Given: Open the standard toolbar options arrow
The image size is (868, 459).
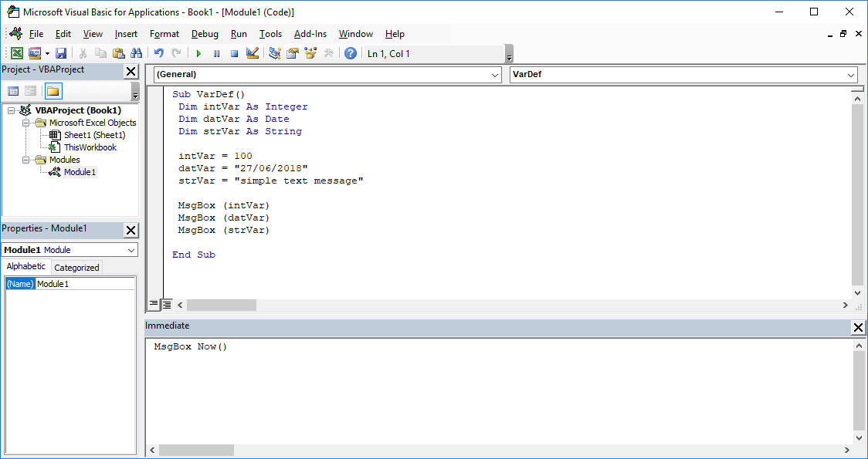Looking at the screenshot, I should click(x=509, y=54).
